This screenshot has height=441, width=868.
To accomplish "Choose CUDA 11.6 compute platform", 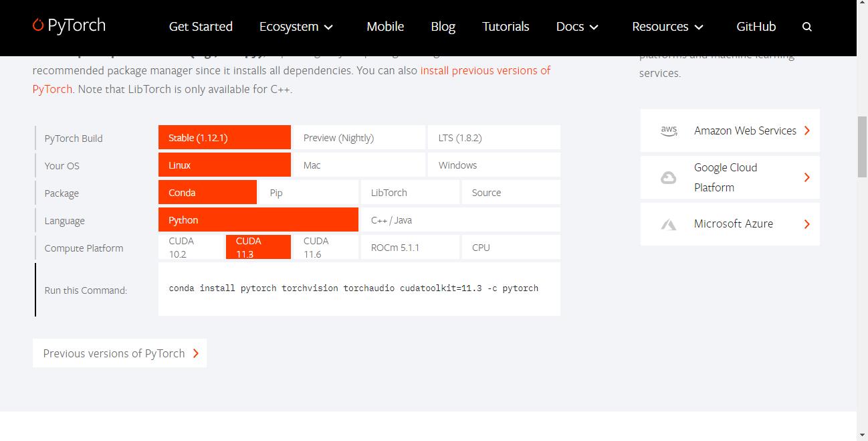I will click(x=326, y=247).
